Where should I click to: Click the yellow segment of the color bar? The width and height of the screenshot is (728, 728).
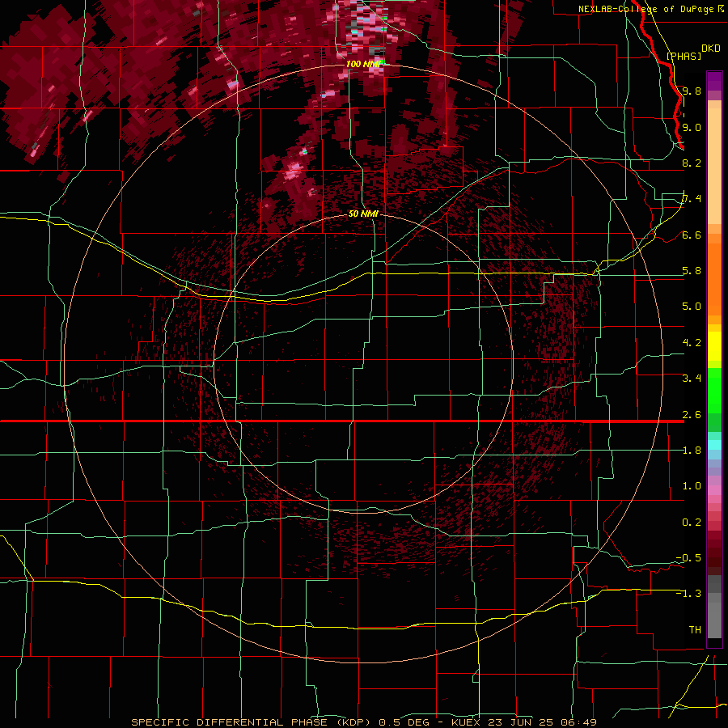coord(714,346)
